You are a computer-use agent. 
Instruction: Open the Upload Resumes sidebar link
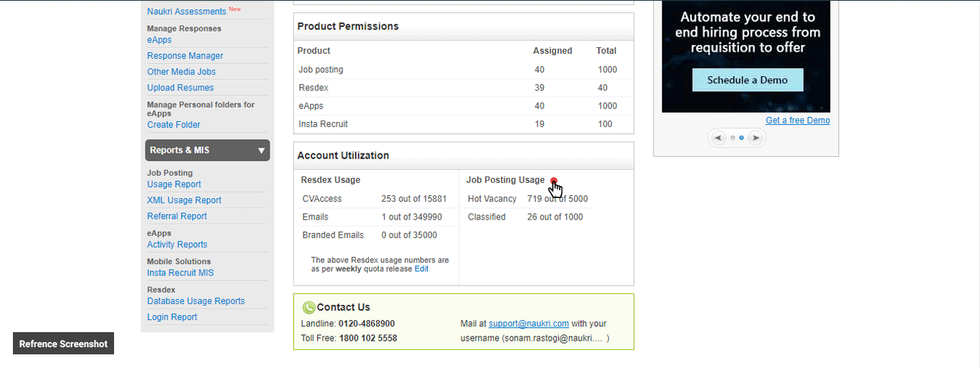coord(180,88)
